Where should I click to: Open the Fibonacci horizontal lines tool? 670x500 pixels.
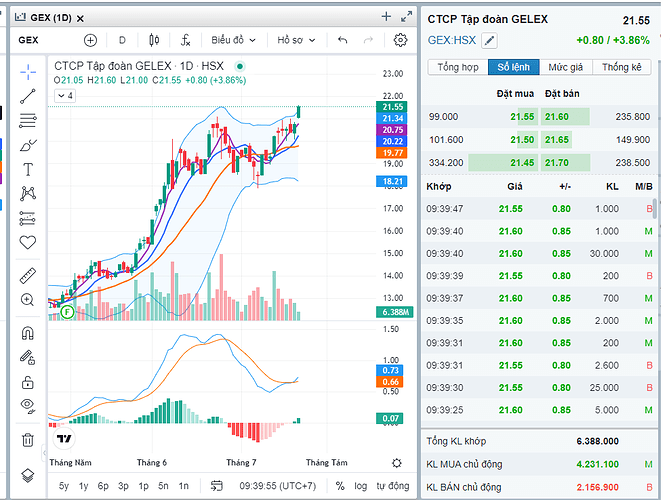click(x=28, y=121)
